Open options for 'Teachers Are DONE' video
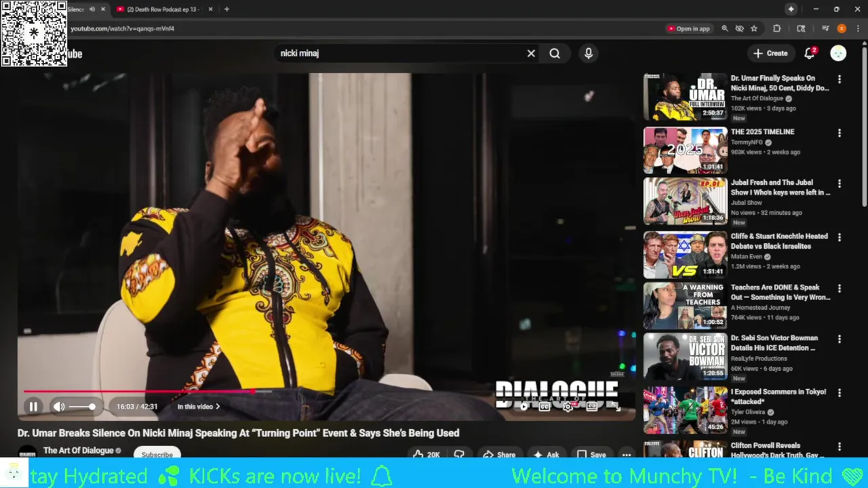This screenshot has height=488, width=868. point(840,289)
